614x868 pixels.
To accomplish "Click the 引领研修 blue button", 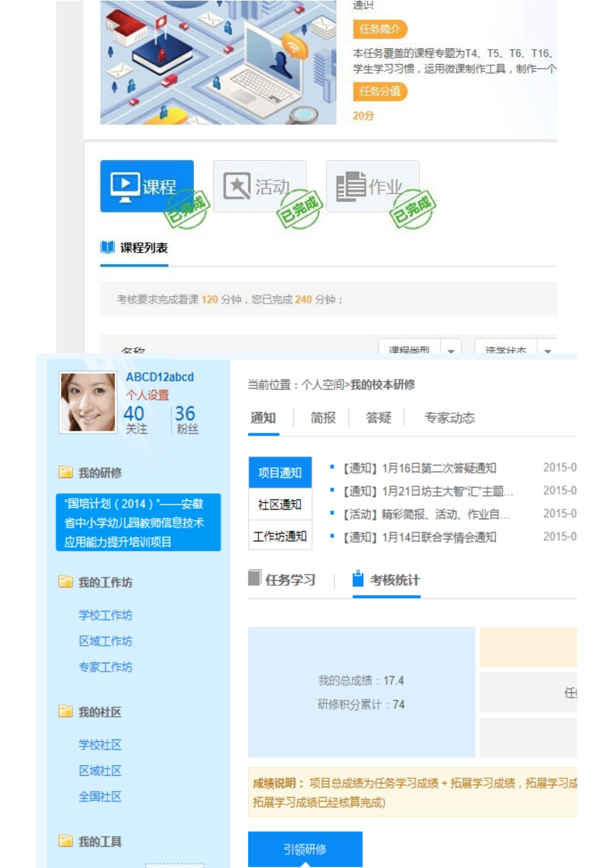I will (305, 849).
